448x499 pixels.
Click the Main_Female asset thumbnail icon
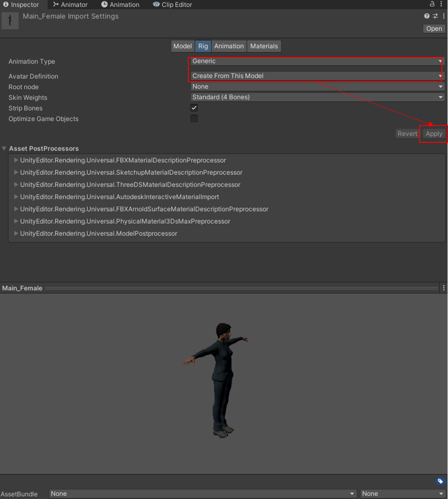[x=10, y=21]
